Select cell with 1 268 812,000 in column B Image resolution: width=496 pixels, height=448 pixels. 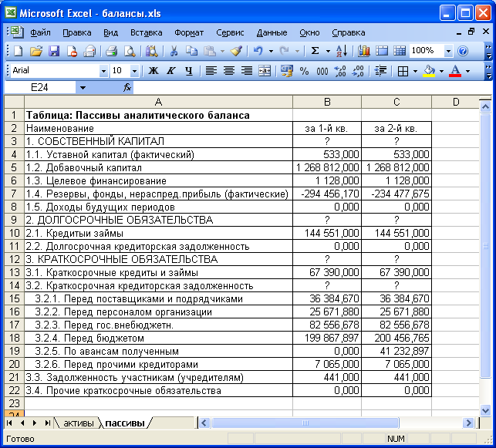[x=327, y=167]
